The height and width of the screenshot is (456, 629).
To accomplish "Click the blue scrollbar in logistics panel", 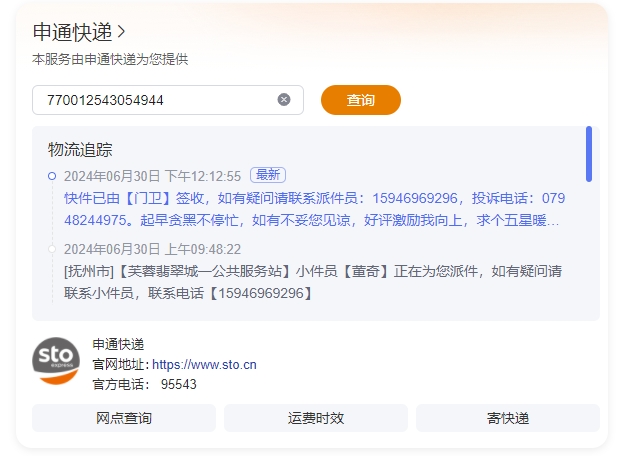I will pyautogui.click(x=588, y=154).
